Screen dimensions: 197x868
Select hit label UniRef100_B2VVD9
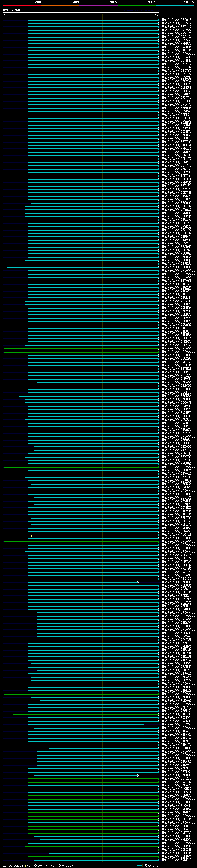point(176,457)
